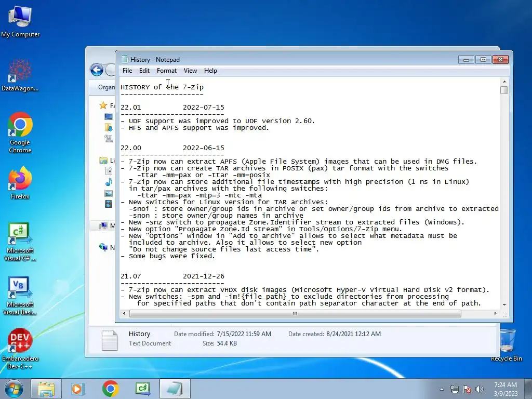532x399 pixels.
Task: Click the Notepad window icon in title bar
Action: 125,60
